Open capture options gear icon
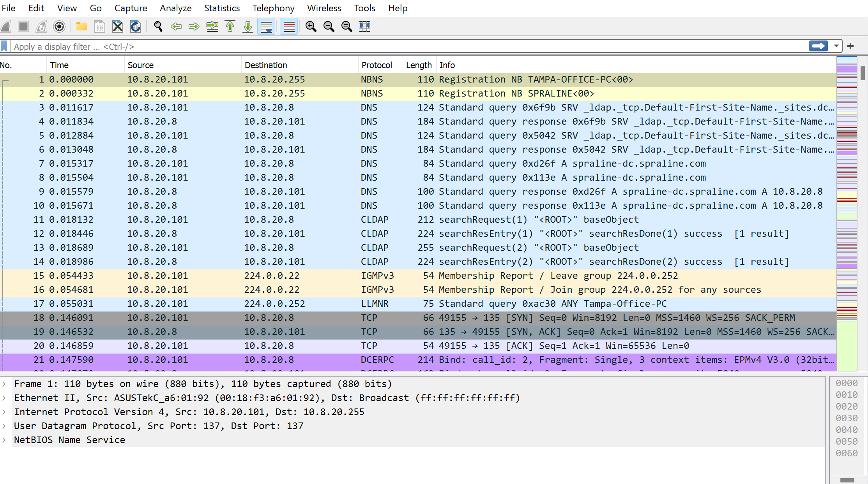868x484 pixels. (x=59, y=26)
